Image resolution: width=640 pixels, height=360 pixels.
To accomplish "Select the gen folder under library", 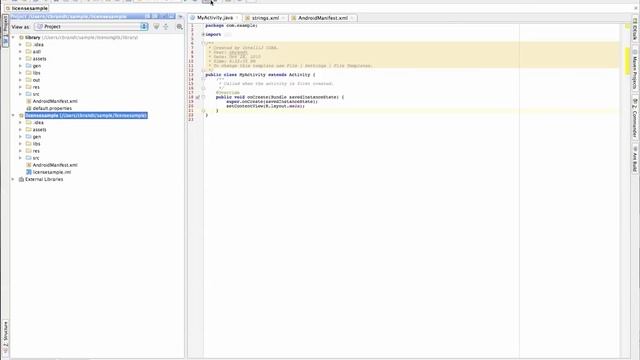I will tap(36, 66).
